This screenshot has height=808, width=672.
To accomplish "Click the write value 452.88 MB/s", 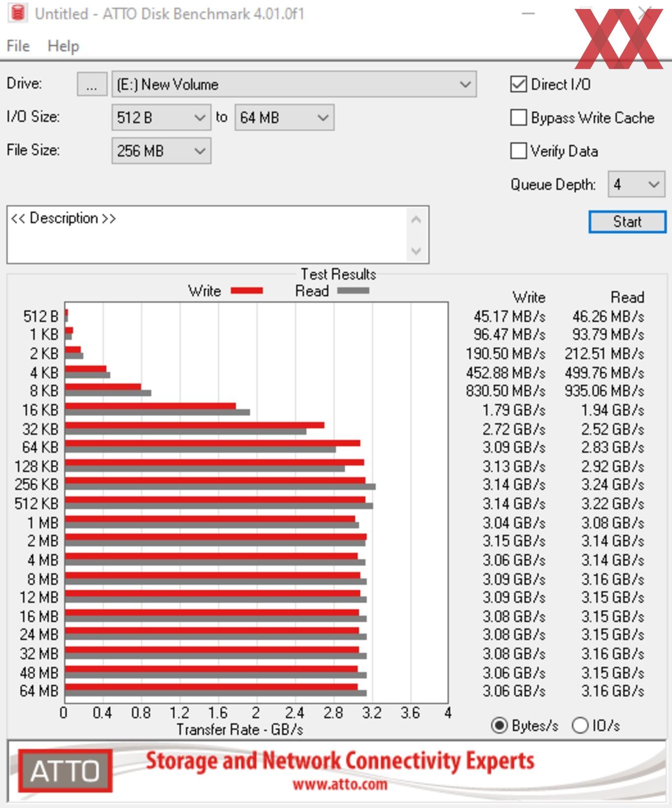I will click(x=505, y=373).
